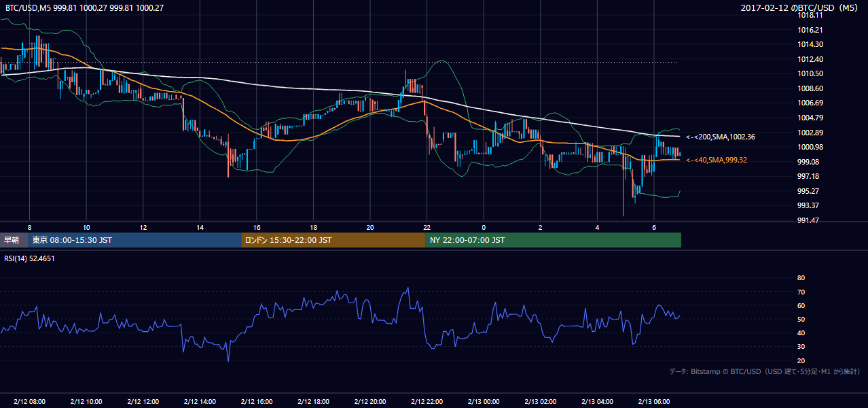Click the BTC/USD,M5 OHLC header text
868x408 pixels.
84,7
